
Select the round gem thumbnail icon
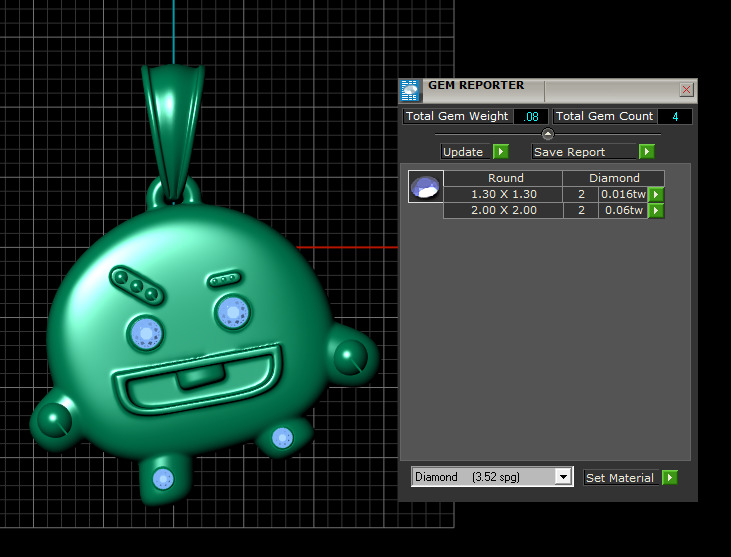click(426, 186)
